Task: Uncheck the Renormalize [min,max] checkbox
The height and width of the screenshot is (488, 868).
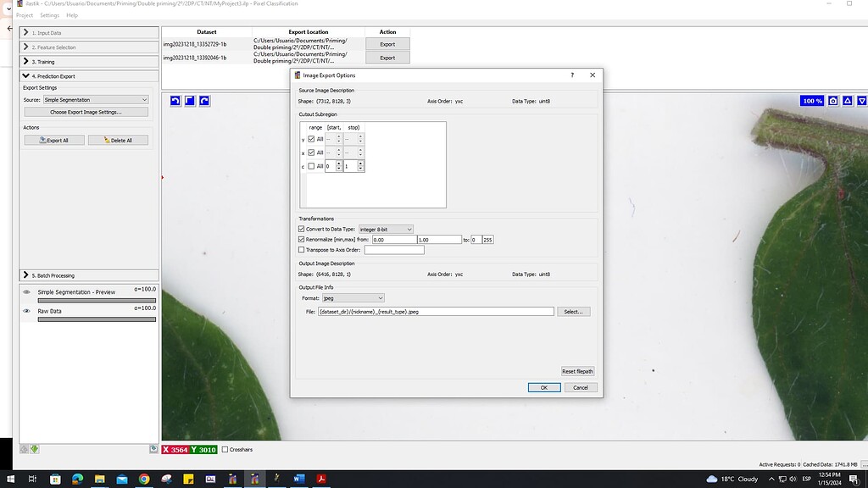Action: click(x=303, y=240)
